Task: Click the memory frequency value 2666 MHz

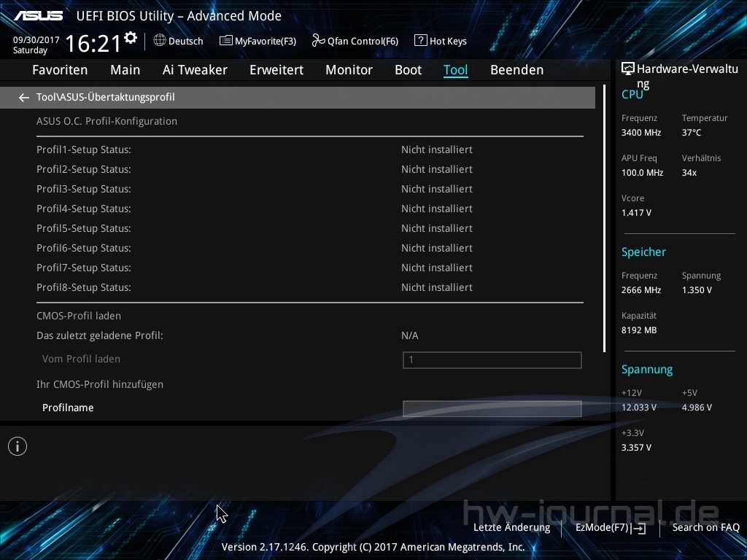Action: (641, 290)
